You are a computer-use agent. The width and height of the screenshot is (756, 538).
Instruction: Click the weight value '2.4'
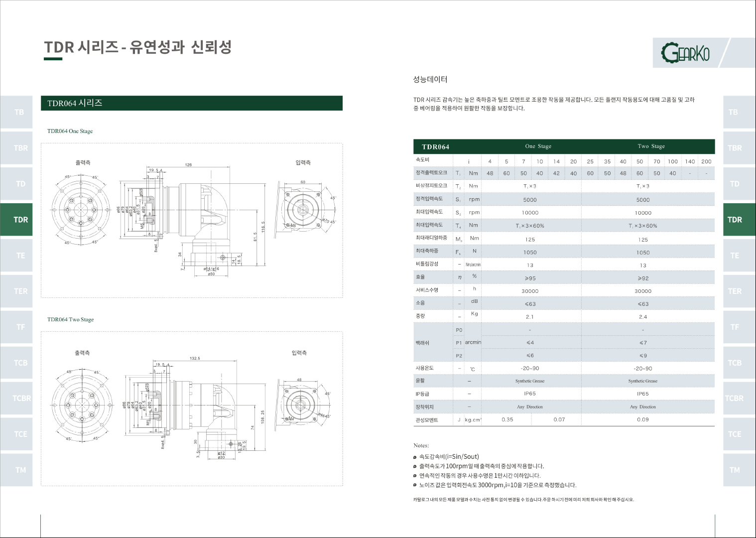(x=643, y=317)
